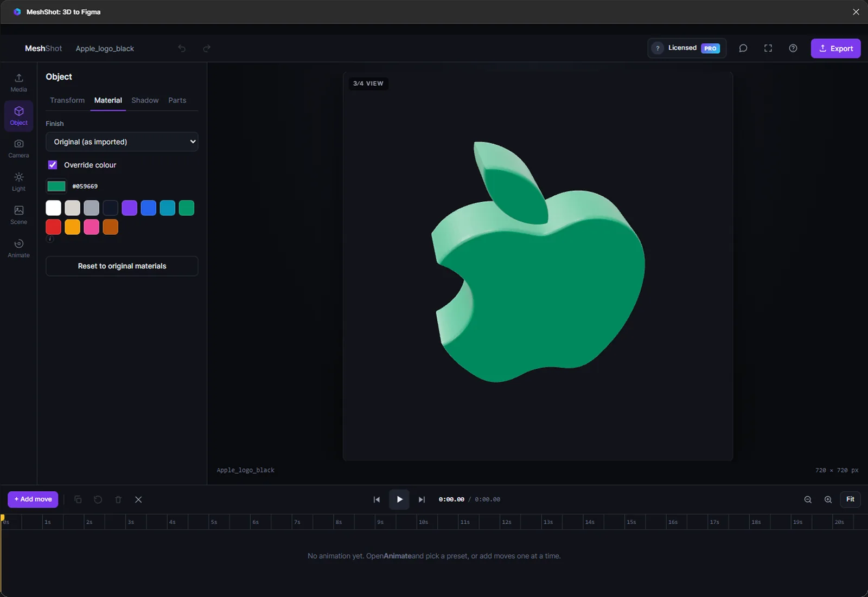Skip to animation start
The width and height of the screenshot is (868, 597).
pos(376,499)
